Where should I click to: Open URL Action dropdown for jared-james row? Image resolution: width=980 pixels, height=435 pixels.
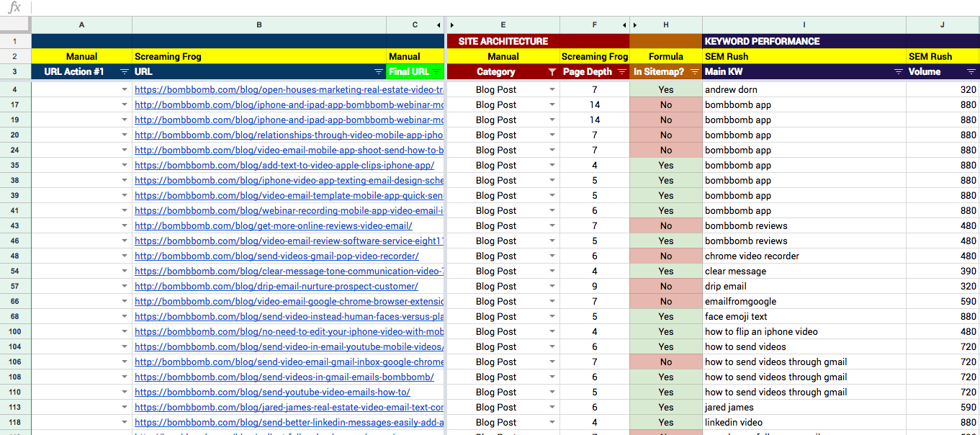point(124,408)
